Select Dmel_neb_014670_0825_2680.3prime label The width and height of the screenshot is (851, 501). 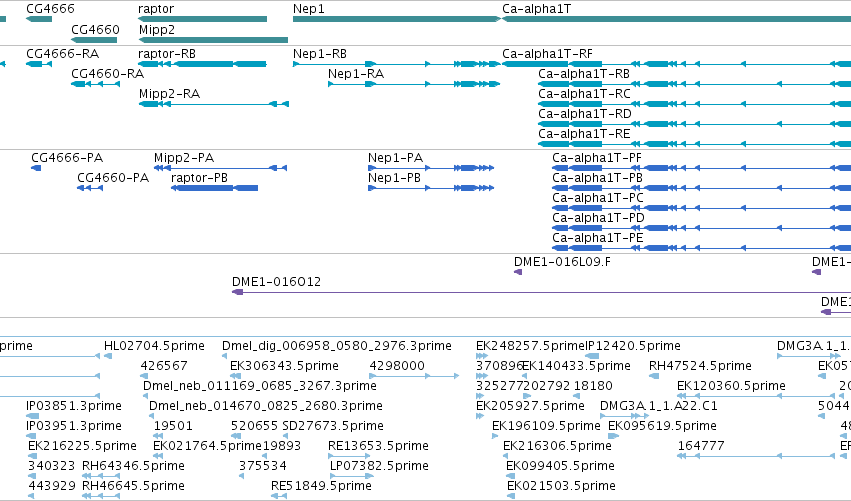click(x=265, y=406)
